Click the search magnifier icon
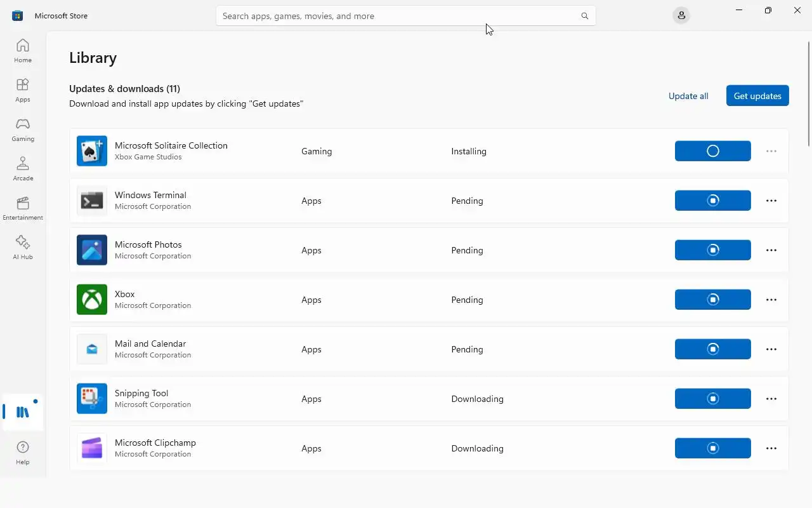Screen dimensions: 812x508 point(584,16)
